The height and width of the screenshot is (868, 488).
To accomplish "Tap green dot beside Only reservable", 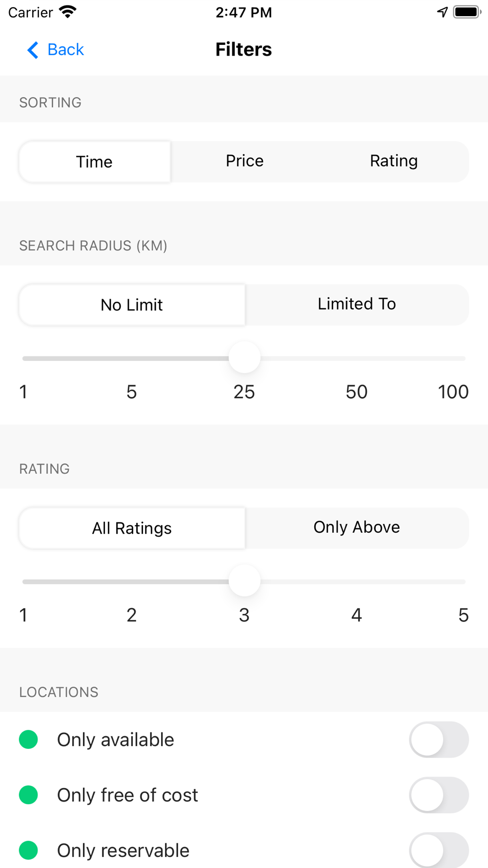I will (28, 850).
